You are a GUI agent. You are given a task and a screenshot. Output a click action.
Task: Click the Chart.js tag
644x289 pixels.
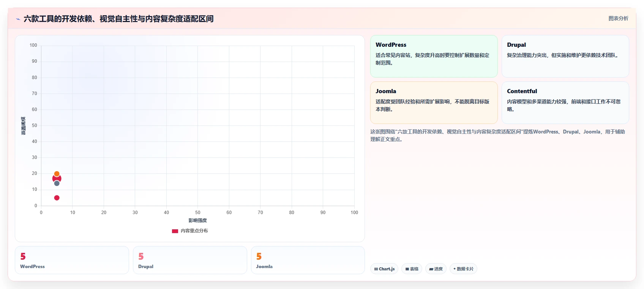click(x=384, y=269)
